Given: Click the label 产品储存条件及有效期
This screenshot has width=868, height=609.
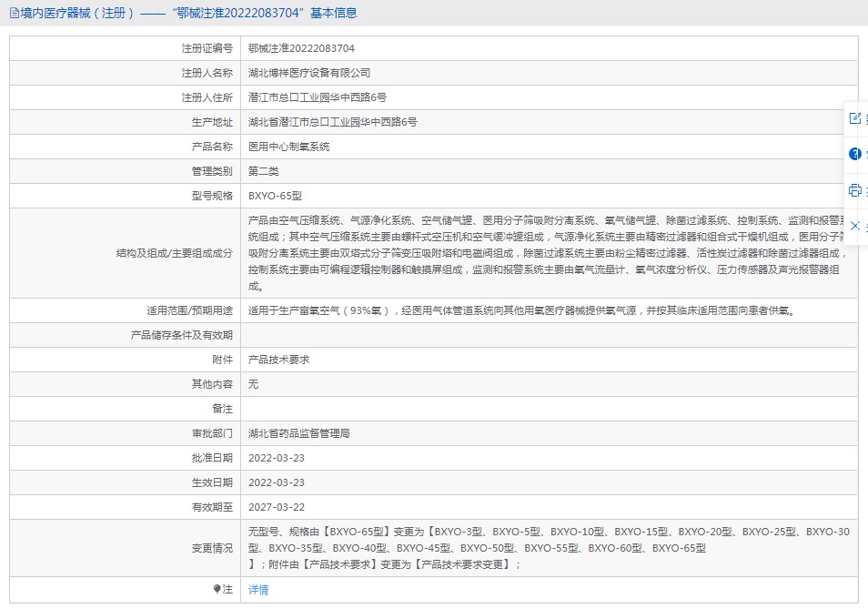Looking at the screenshot, I should point(182,335).
